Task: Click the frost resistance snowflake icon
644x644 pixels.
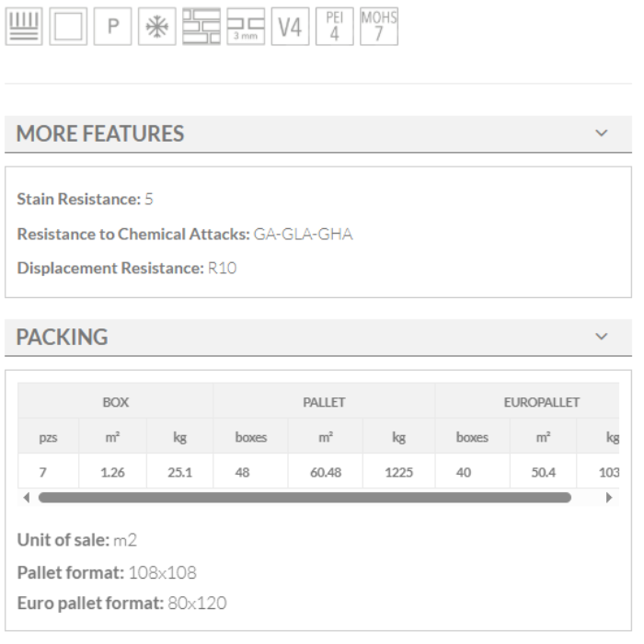Action: pos(157,27)
